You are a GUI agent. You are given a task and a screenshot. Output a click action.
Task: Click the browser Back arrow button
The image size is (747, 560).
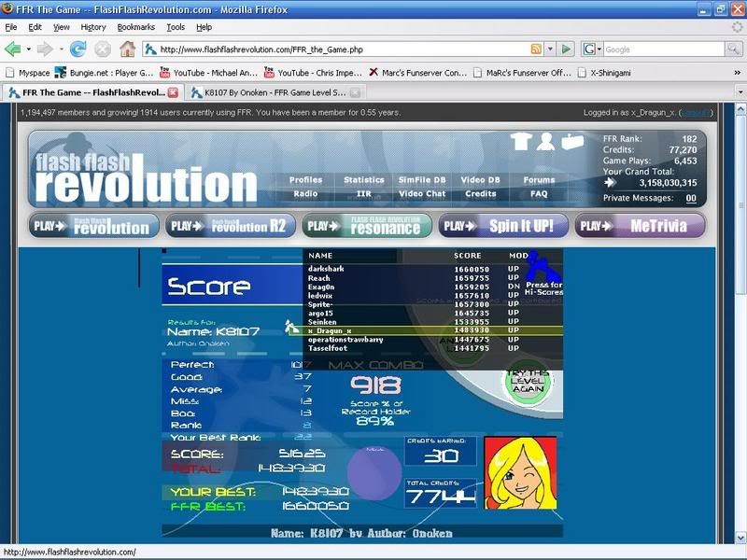pos(13,49)
